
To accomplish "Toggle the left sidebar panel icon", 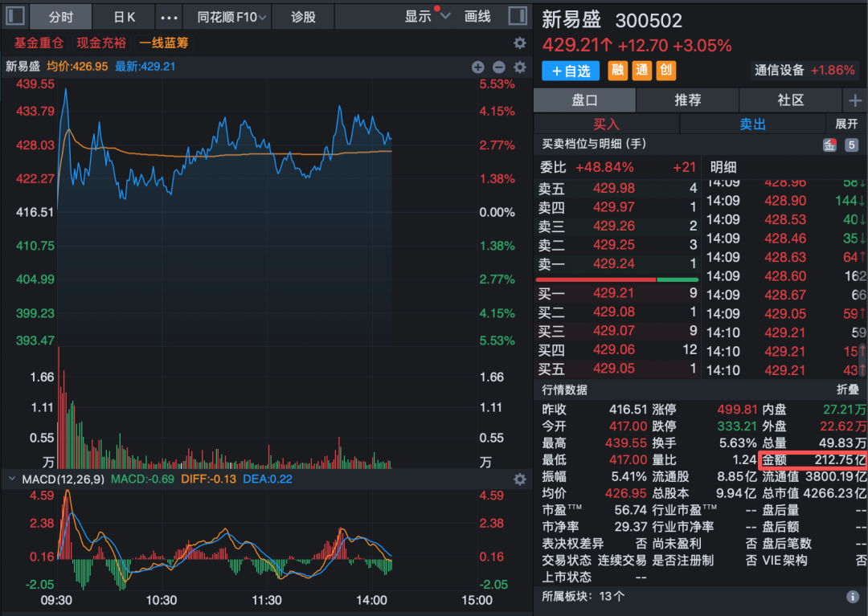I will coord(16,16).
